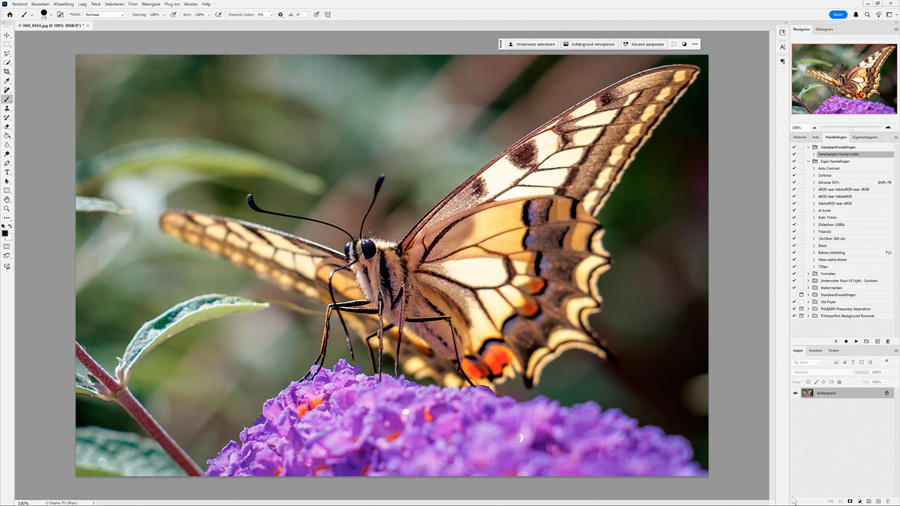The image size is (900, 506).
Task: Play the selected action in Handelingen panel
Action: (x=856, y=341)
